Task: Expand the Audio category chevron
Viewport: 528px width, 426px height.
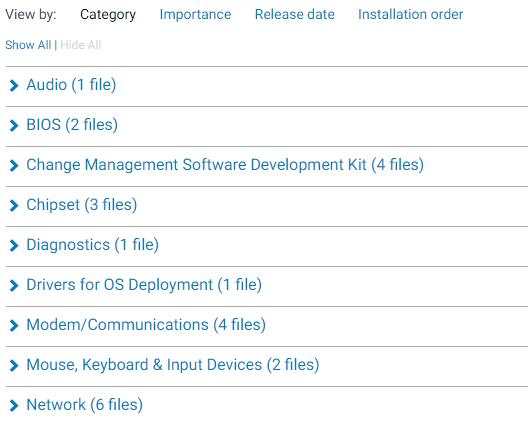Action: click(x=14, y=86)
